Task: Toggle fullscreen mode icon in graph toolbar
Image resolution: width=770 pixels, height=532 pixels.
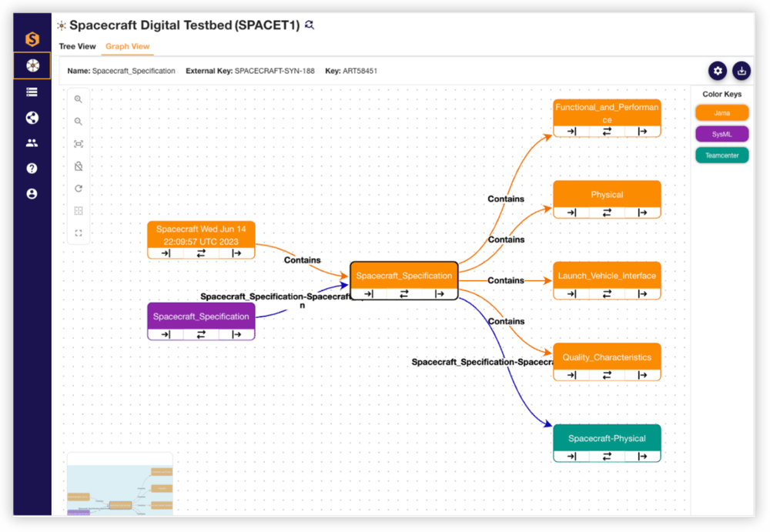Action: 79,233
